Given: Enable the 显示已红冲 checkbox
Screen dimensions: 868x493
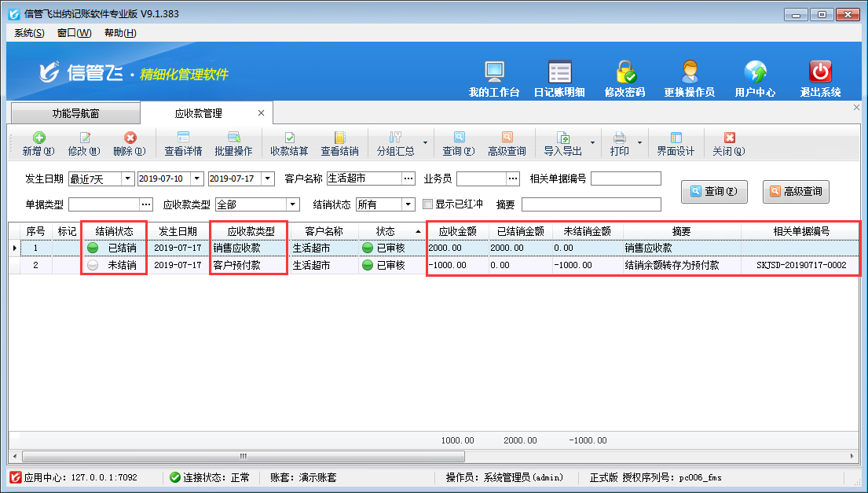Looking at the screenshot, I should (428, 204).
